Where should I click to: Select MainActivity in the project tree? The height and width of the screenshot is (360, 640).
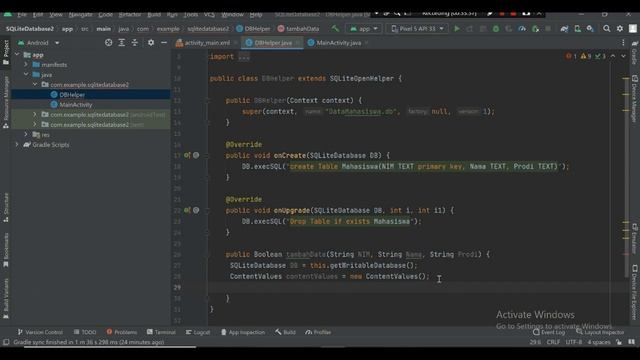[76, 104]
